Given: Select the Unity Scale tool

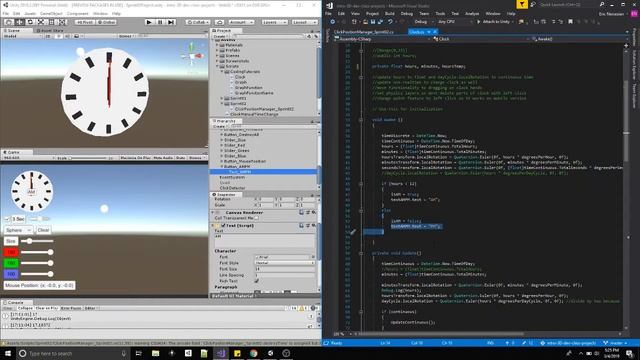Looking at the screenshot, I should (x=40, y=22).
